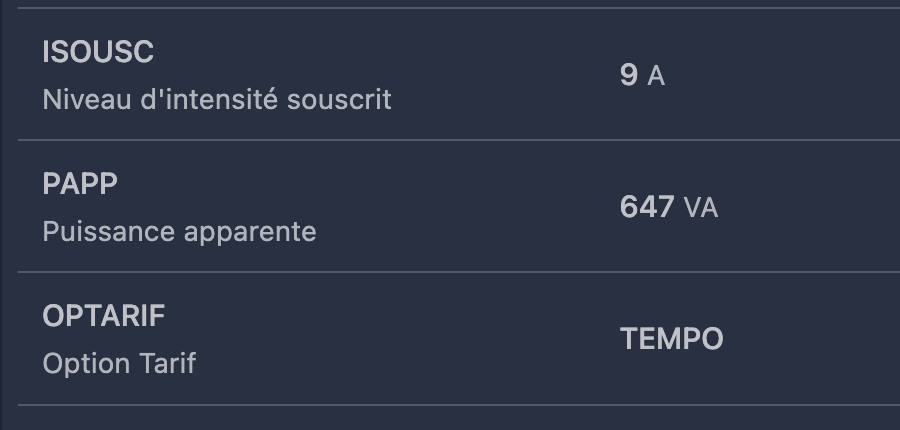This screenshot has height=430, width=900.
Task: Click the ampere unit "A" next to 9
Action: click(x=656, y=76)
